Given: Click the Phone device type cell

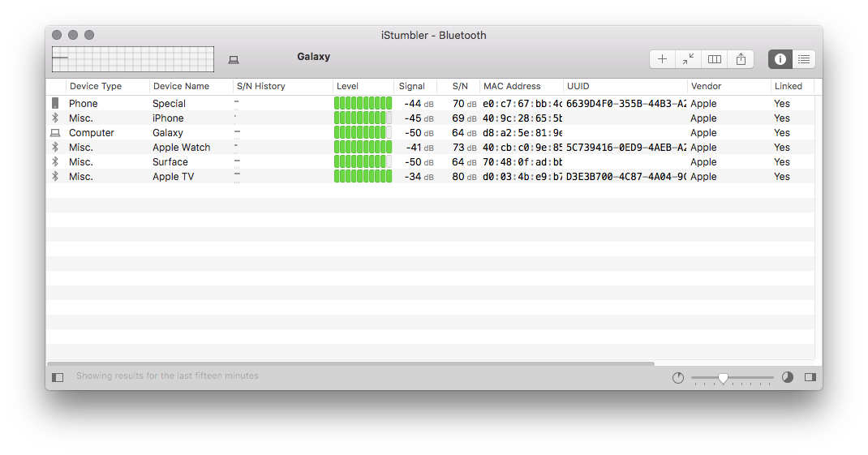Looking at the screenshot, I should pyautogui.click(x=83, y=104).
